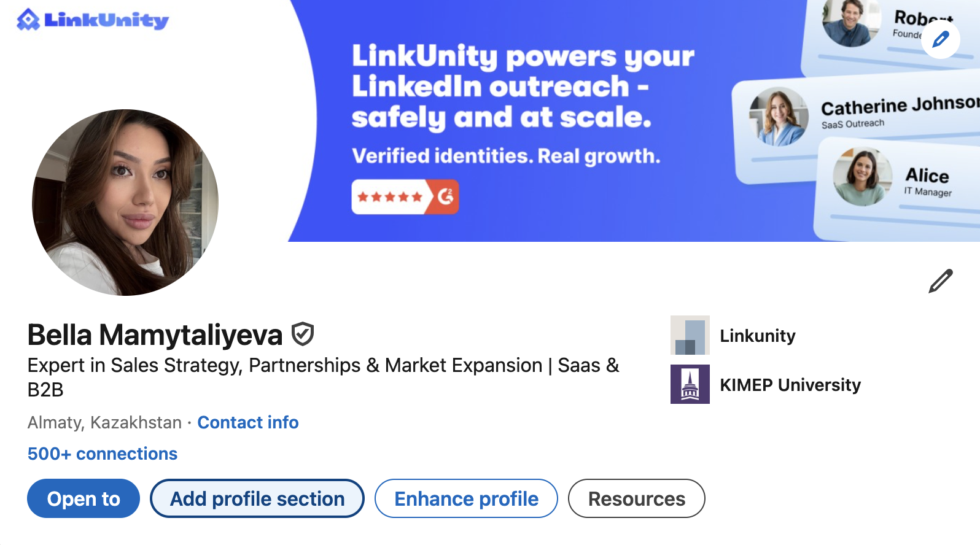Open Bella's circular profile photo

(125, 203)
